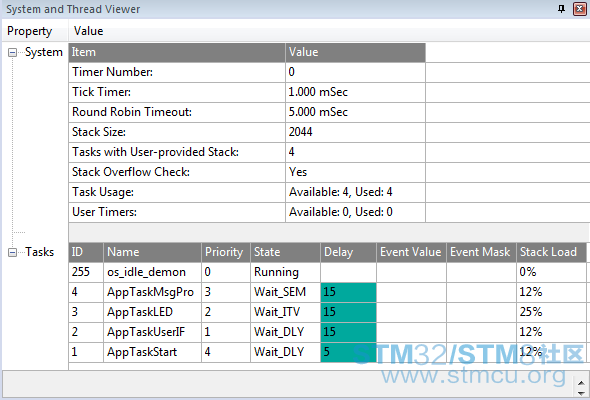Select the AppTaskLED task name
This screenshot has height=400, width=590.
140,312
